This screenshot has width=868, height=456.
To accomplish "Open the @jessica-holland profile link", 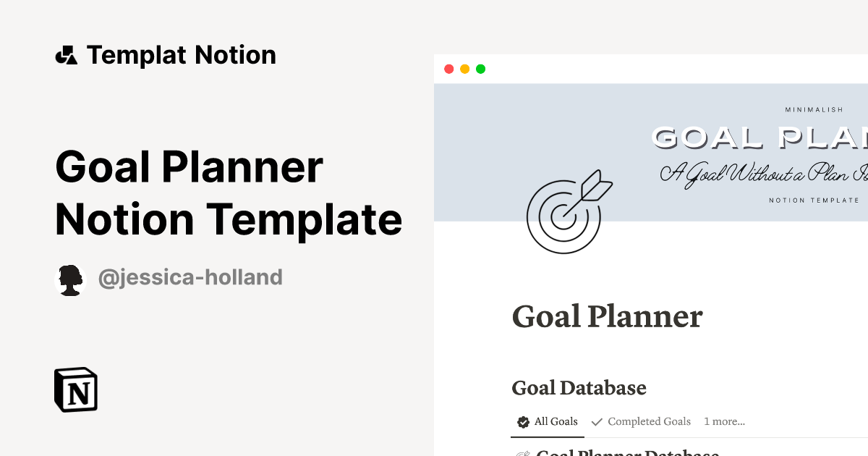I will point(191,276).
